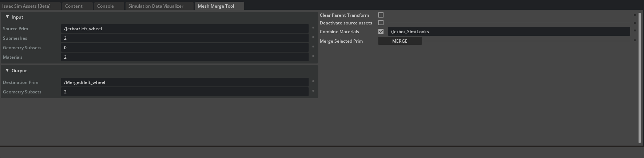
Task: Collapse the Output section
Action: [x=7, y=70]
